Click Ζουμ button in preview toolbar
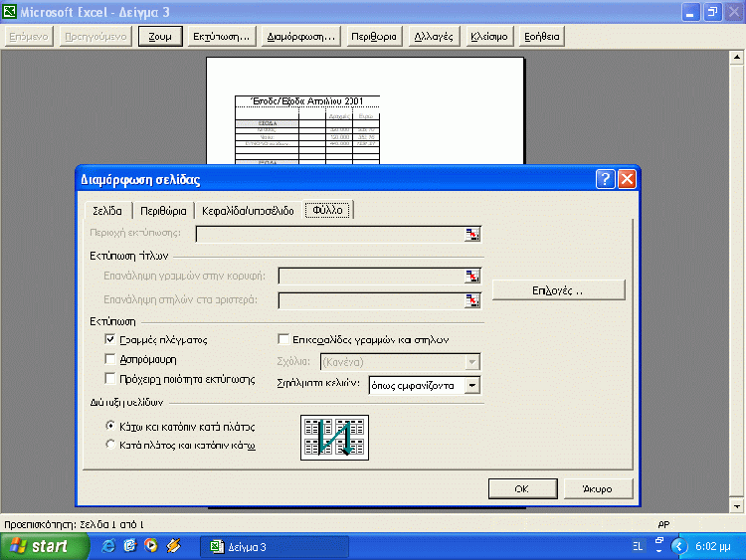Image resolution: width=746 pixels, height=560 pixels. [160, 37]
